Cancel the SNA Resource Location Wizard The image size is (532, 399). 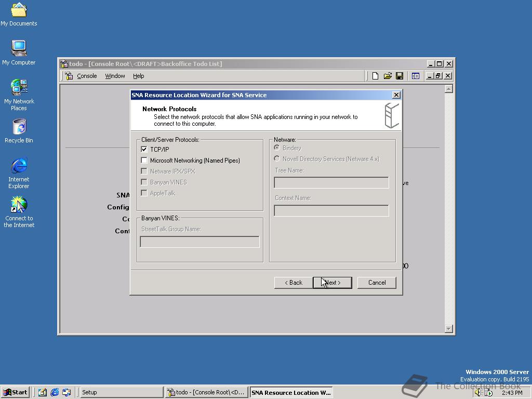click(377, 283)
